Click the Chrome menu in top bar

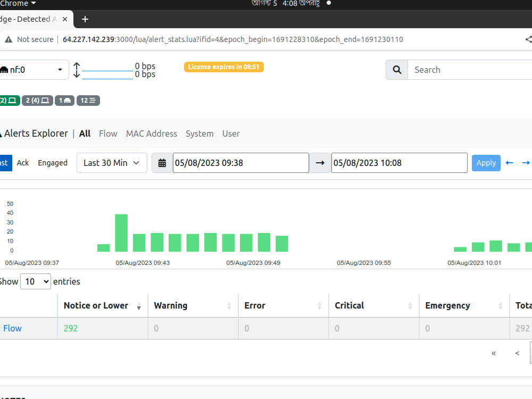click(18, 3)
